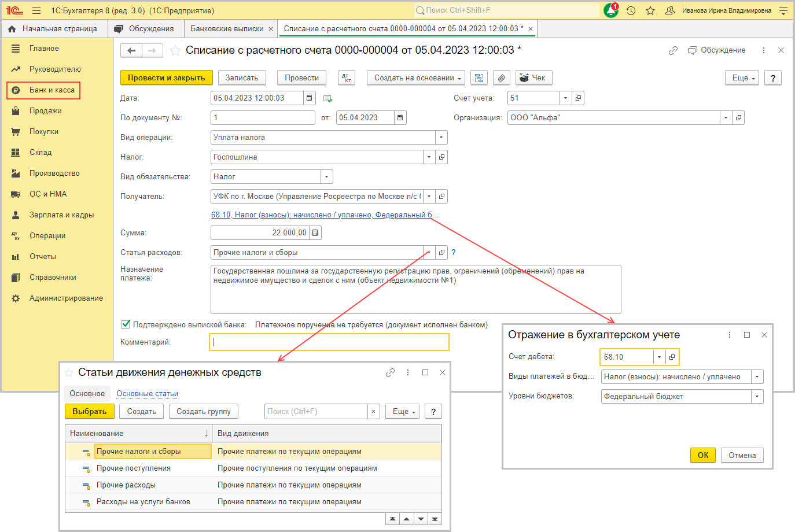Move list to first row arrow
Image resolution: width=795 pixels, height=532 pixels.
pyautogui.click(x=393, y=519)
